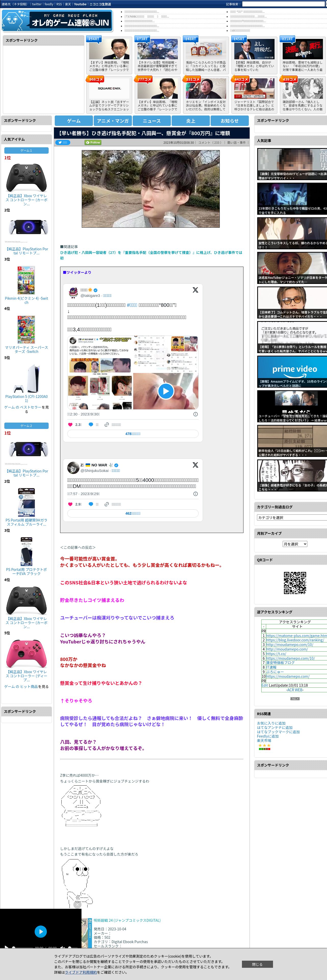Copy link icon on takigare3 tweet
The width and height of the screenshot is (327, 980).
point(107,425)
